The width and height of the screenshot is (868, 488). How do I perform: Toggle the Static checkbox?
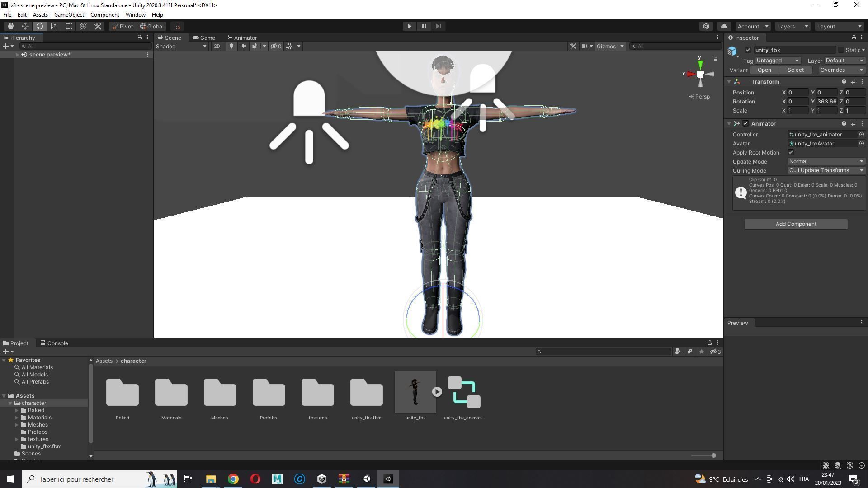pyautogui.click(x=841, y=50)
